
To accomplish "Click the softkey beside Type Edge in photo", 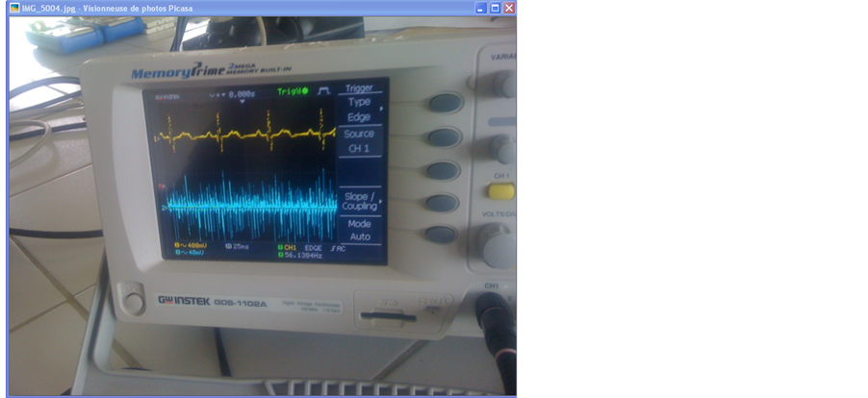I will tap(446, 103).
